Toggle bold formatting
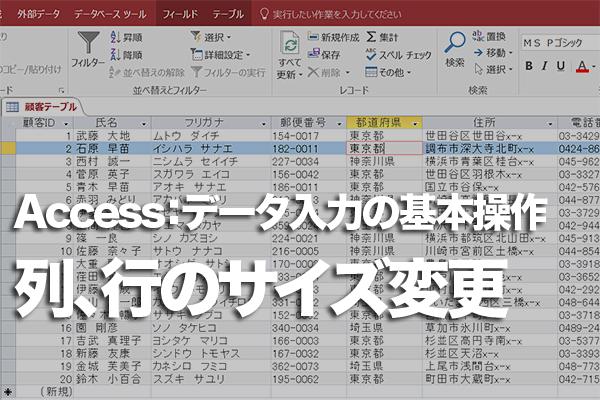The image size is (600, 400). pos(529,66)
